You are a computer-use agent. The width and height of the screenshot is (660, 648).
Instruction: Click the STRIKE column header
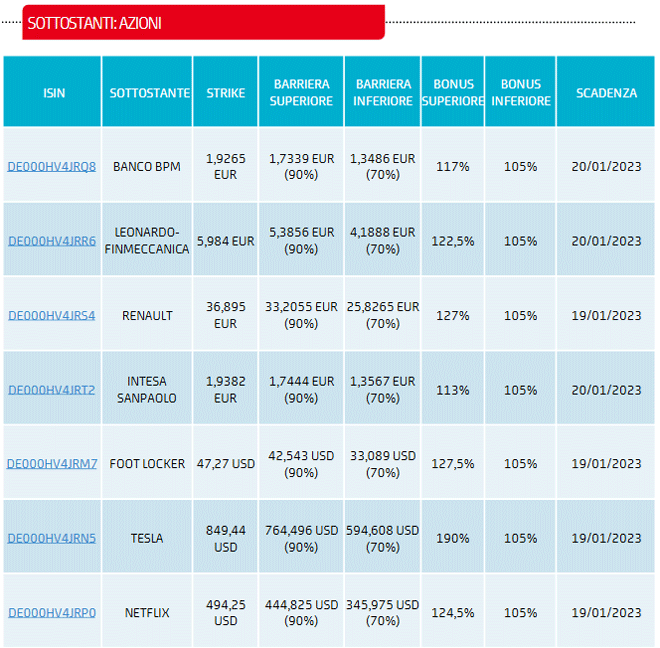tap(225, 93)
